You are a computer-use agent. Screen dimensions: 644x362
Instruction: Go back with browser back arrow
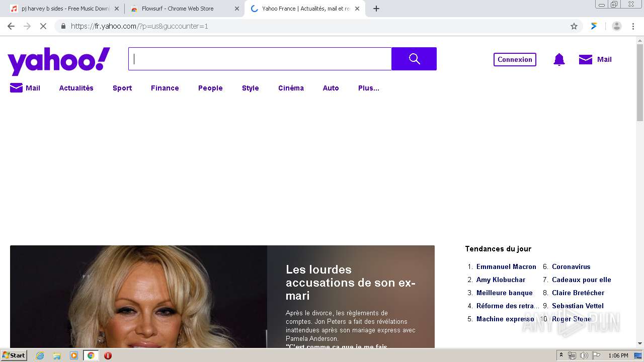11,26
